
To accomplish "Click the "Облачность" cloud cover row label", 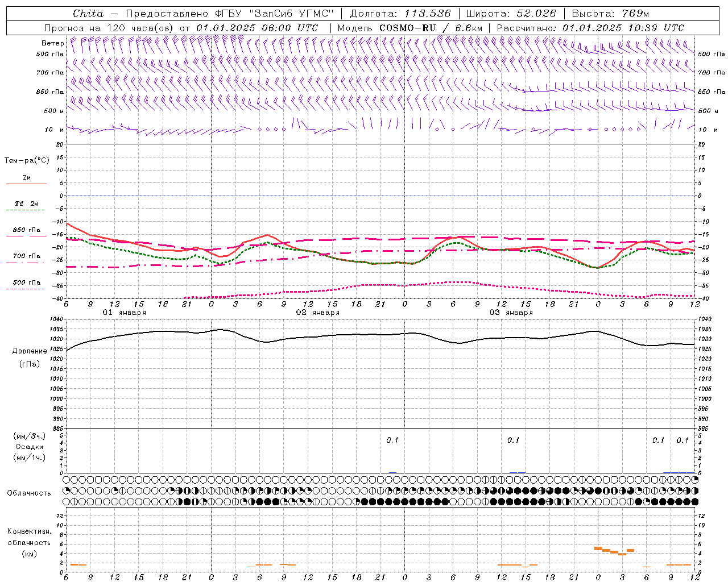I will [29, 493].
